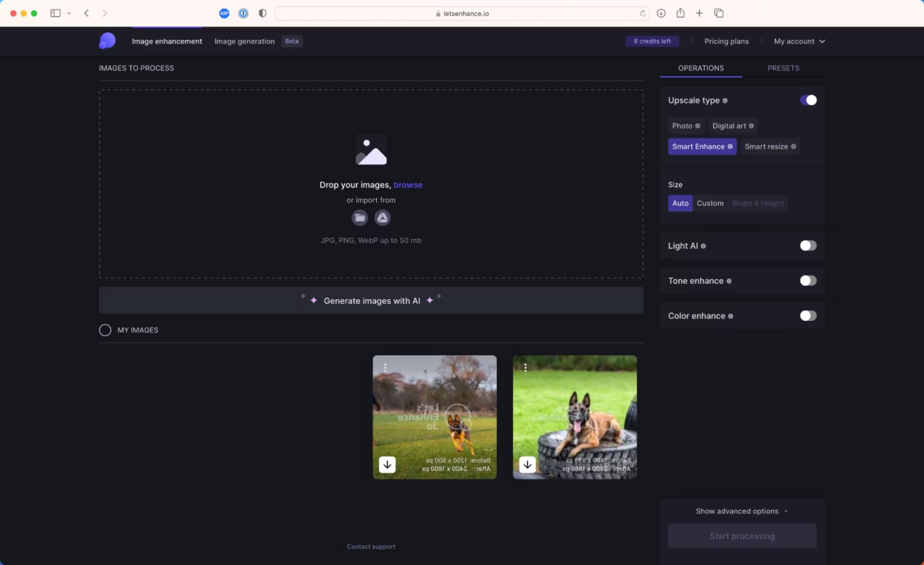The height and width of the screenshot is (565, 924).
Task: Import images from Google Drive icon
Action: [382, 218]
